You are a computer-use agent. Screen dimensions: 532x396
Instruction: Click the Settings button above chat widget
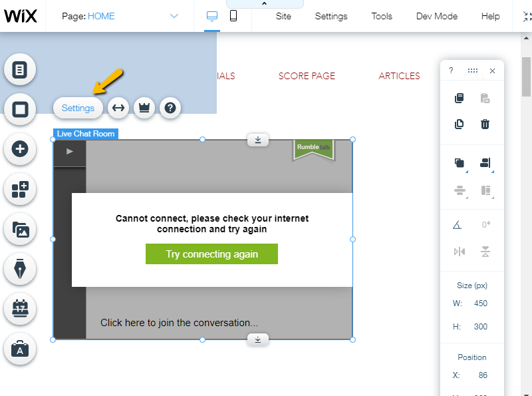(x=78, y=108)
